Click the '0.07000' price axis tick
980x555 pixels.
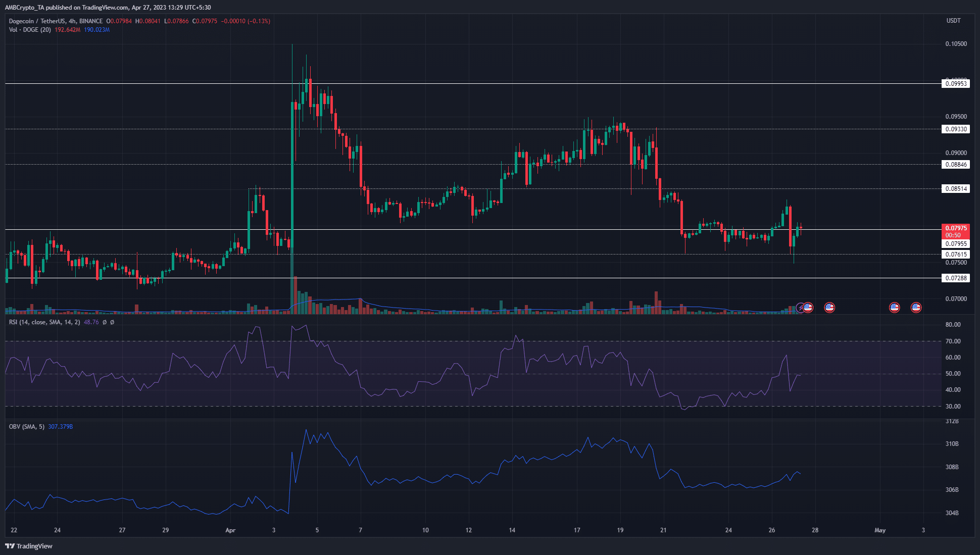956,299
